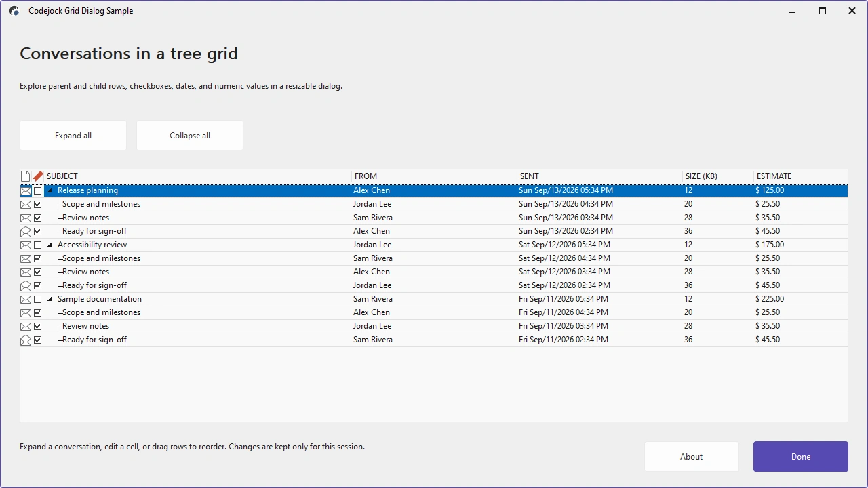Click sent date Sun Sep/13/2026 04:34 PM
Screen dimensions: 868x488
(566, 204)
